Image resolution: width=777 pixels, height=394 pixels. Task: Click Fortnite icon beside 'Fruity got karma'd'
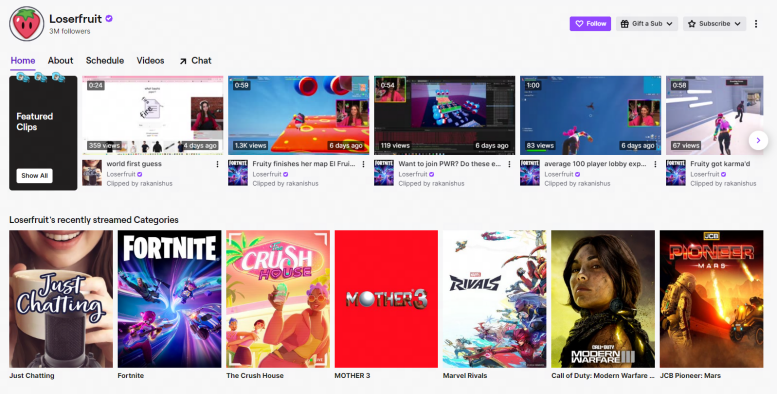pos(675,172)
